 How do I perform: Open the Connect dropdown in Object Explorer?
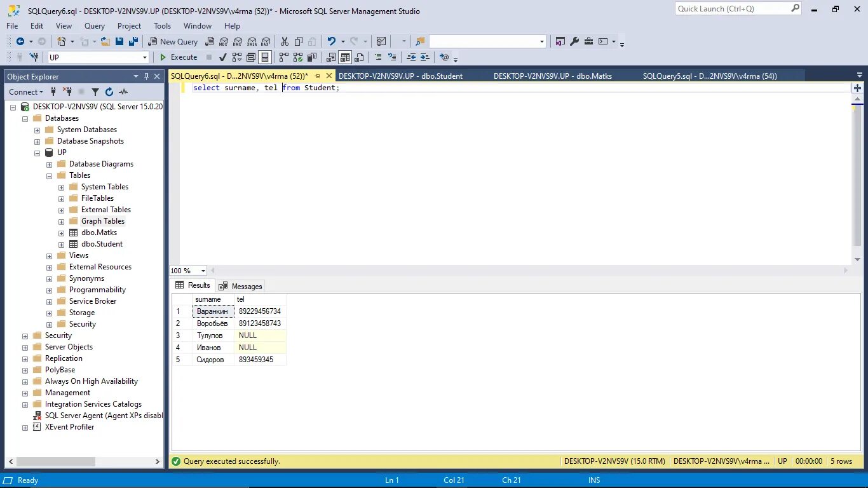pyautogui.click(x=26, y=91)
